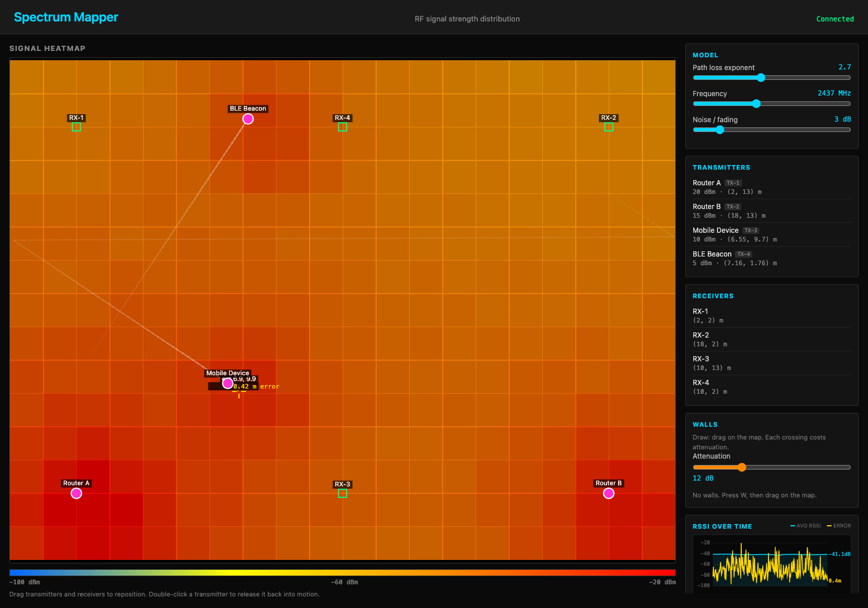Click the Mobile Device row in Transmitters
The height and width of the screenshot is (608, 868).
tap(772, 235)
